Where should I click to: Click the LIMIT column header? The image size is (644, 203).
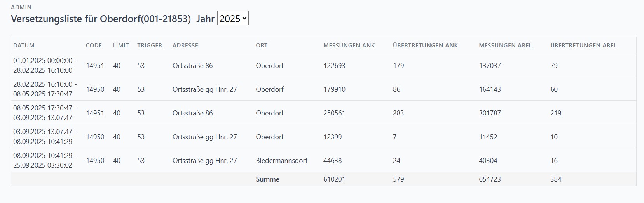click(x=121, y=45)
